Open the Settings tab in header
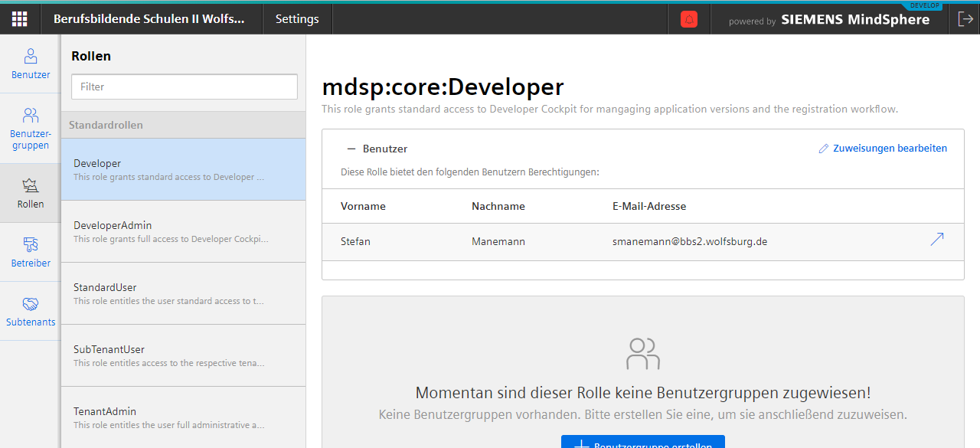Viewport: 980px width, 448px height. [297, 19]
